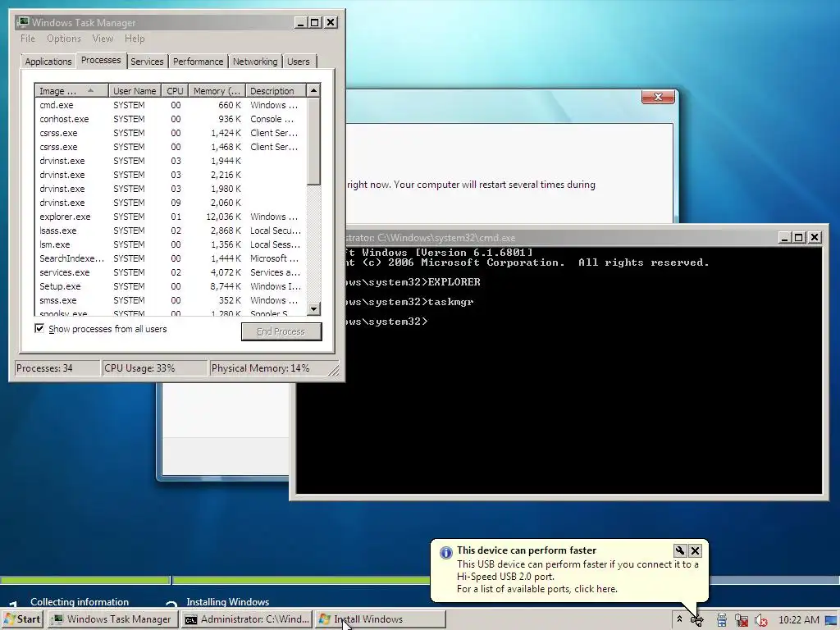Click the device installation tray icon
The width and height of the screenshot is (840, 630).
coord(722,620)
